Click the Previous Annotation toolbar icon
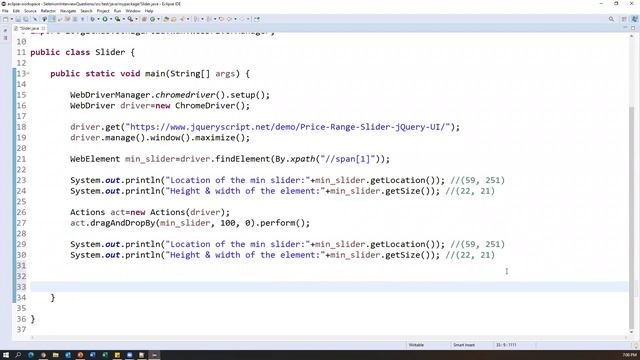Screen dimensions: 640x360 (209, 19)
